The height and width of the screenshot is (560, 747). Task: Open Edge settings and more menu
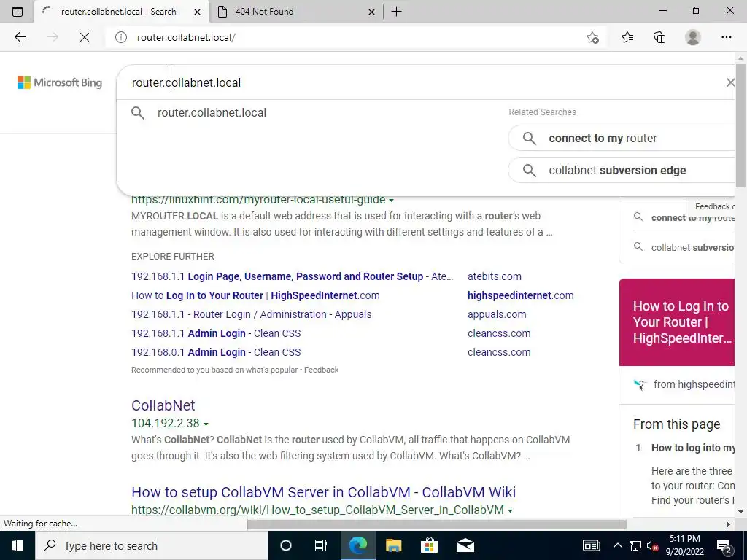coord(726,37)
